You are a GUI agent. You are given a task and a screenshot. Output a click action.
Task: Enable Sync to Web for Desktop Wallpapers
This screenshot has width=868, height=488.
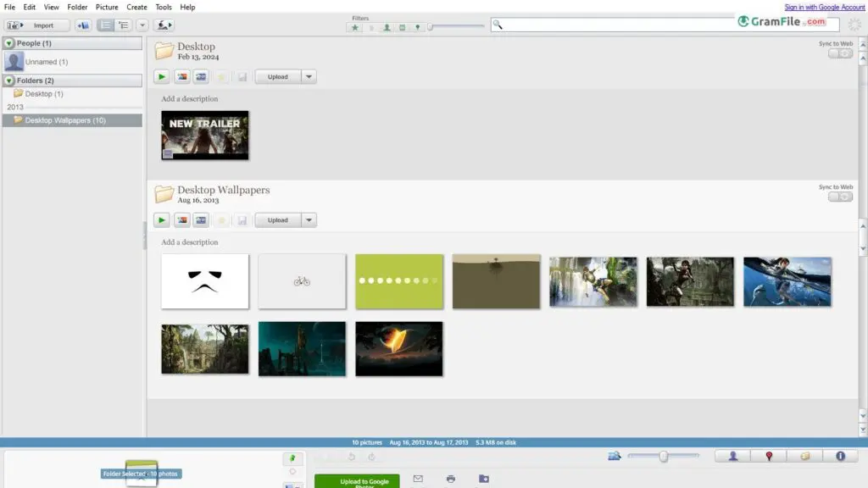[x=840, y=197]
